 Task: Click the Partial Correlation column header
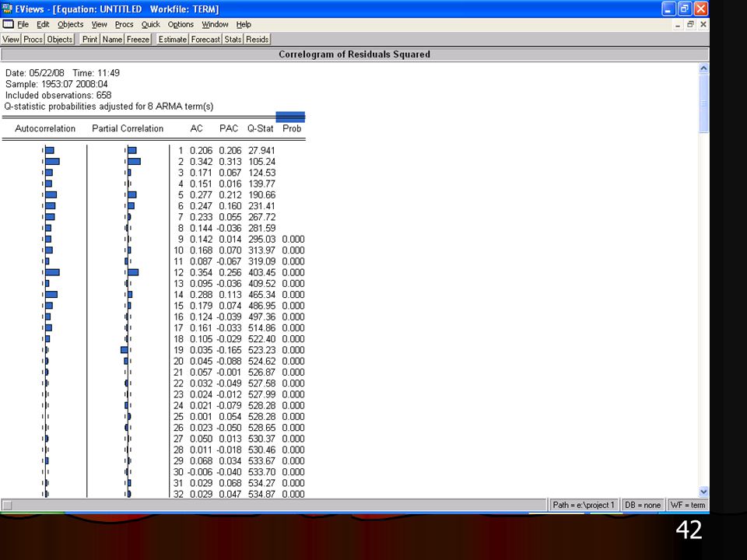click(128, 128)
